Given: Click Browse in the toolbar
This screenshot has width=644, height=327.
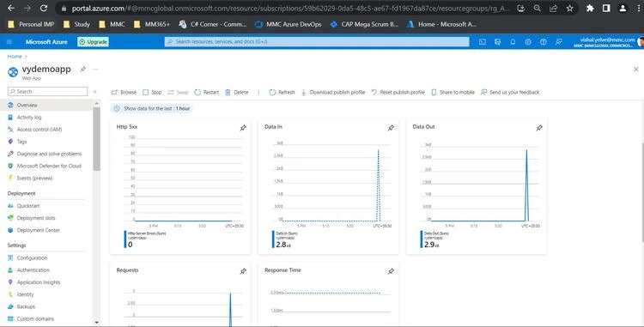Looking at the screenshot, I should [x=124, y=93].
